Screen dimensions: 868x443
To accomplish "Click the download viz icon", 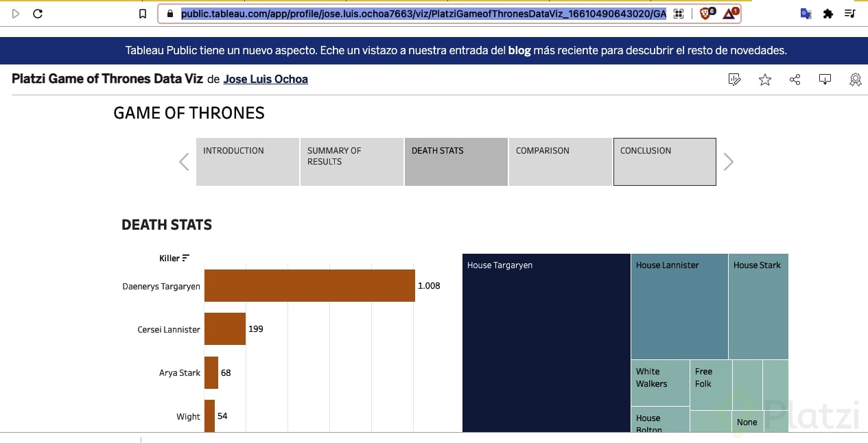I will [x=825, y=80].
